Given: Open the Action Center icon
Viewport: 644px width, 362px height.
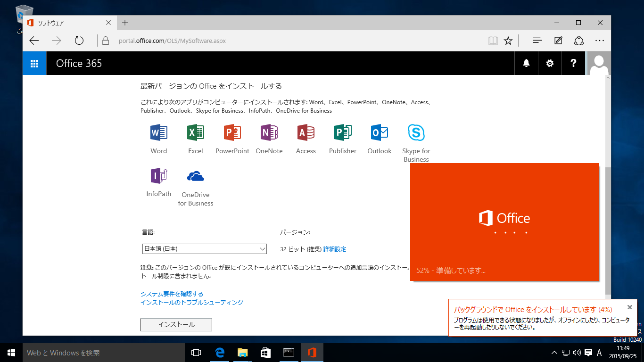Looking at the screenshot, I should point(588,353).
